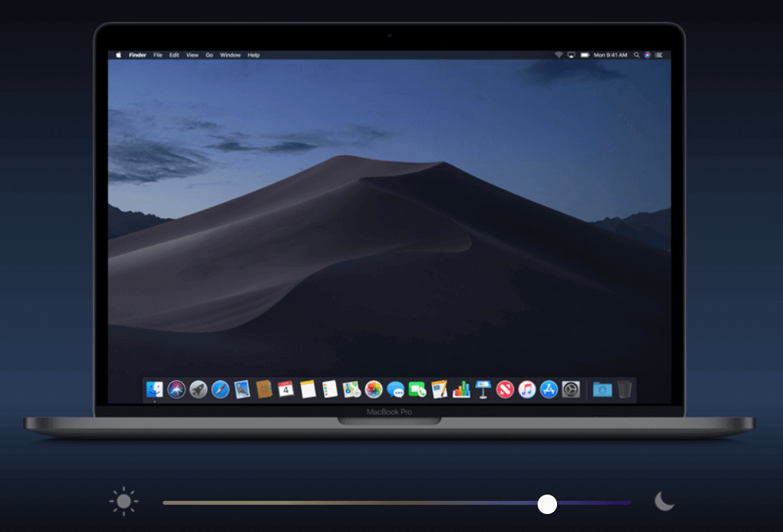Open System Preferences gear in dock
783x532 pixels.
tap(571, 389)
